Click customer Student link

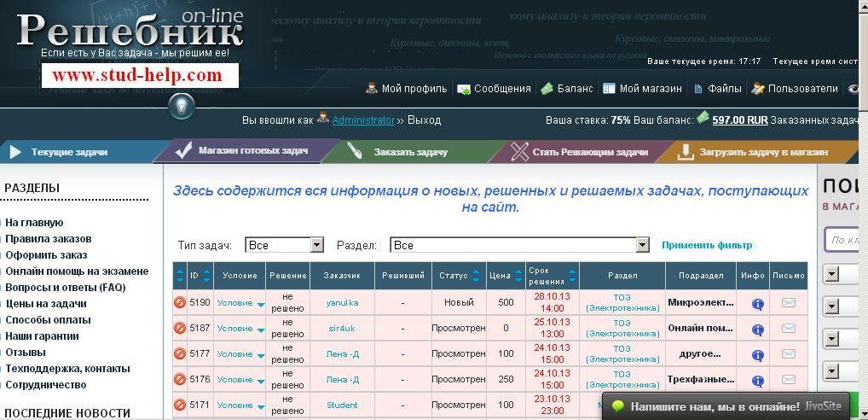click(x=342, y=405)
